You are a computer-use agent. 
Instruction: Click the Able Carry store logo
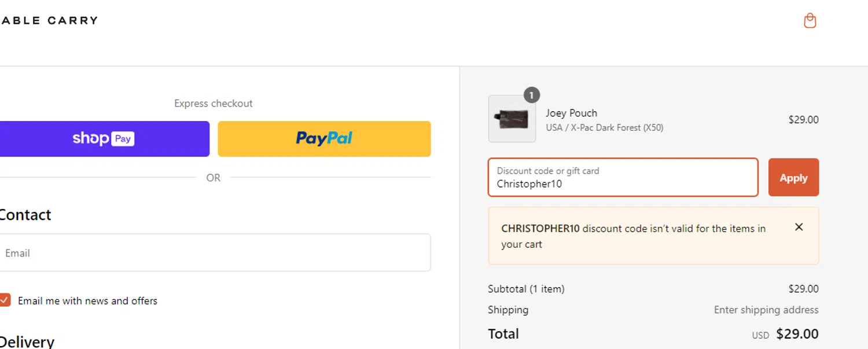tap(49, 21)
